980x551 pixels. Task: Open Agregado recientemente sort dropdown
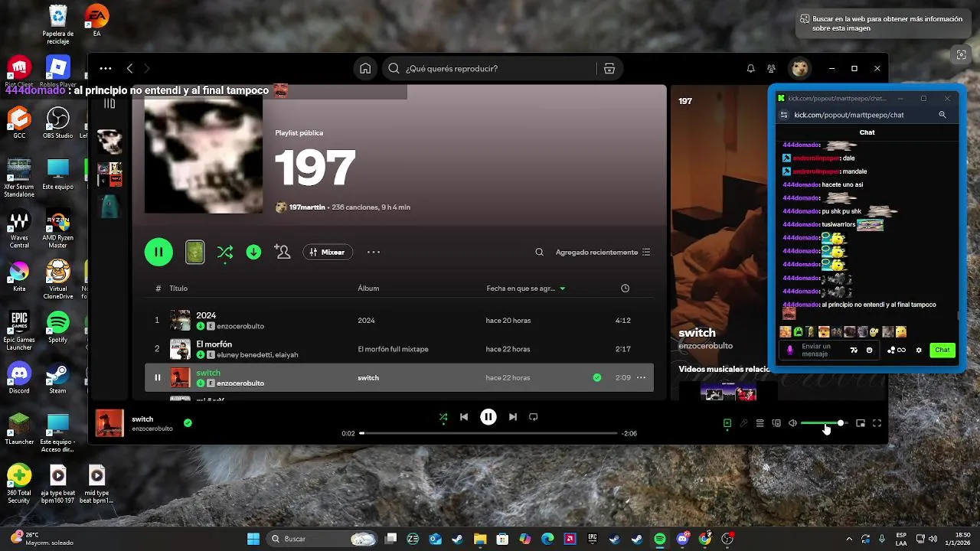coord(603,252)
